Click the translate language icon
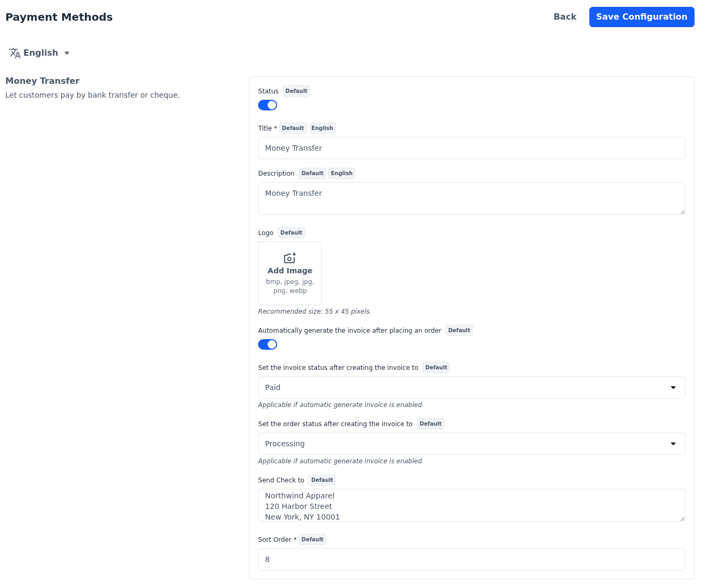 pyautogui.click(x=15, y=53)
